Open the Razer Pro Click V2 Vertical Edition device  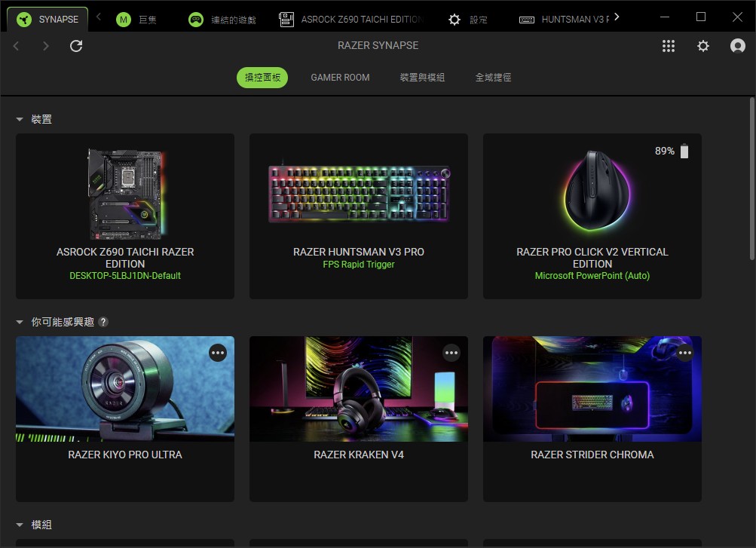pyautogui.click(x=592, y=216)
